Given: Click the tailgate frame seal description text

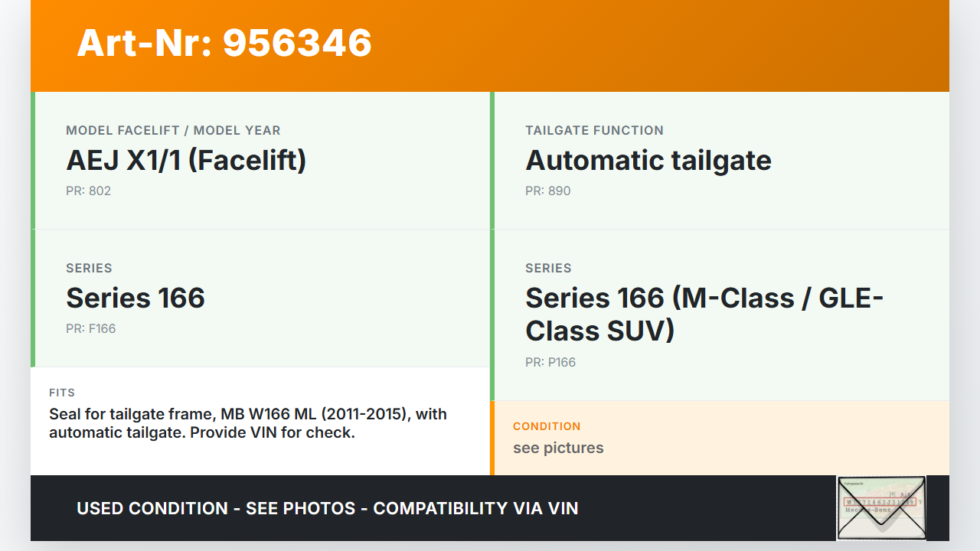Looking at the screenshot, I should [x=247, y=423].
